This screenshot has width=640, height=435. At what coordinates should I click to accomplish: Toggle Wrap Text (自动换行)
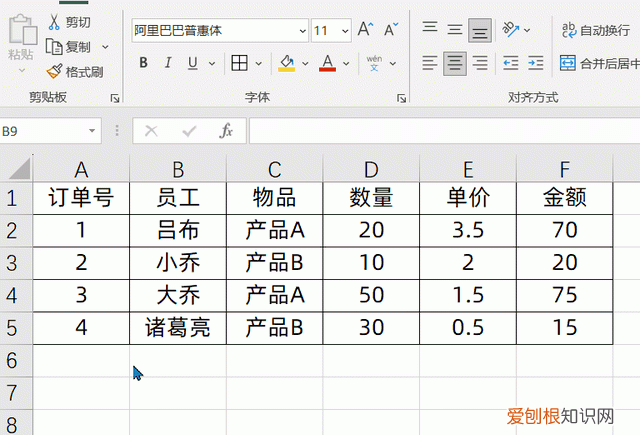(x=596, y=30)
